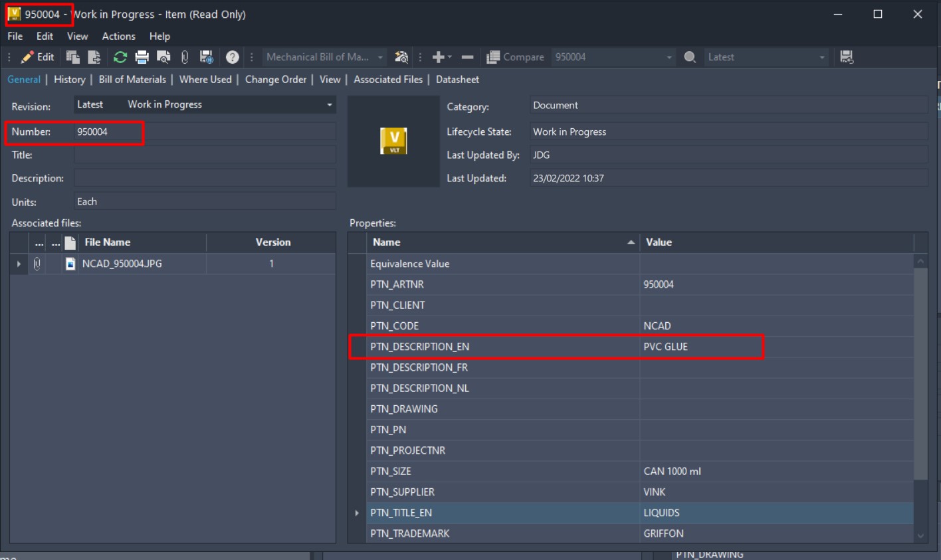Image resolution: width=941 pixels, height=560 pixels.
Task: Open the Print icon
Action: pos(142,56)
